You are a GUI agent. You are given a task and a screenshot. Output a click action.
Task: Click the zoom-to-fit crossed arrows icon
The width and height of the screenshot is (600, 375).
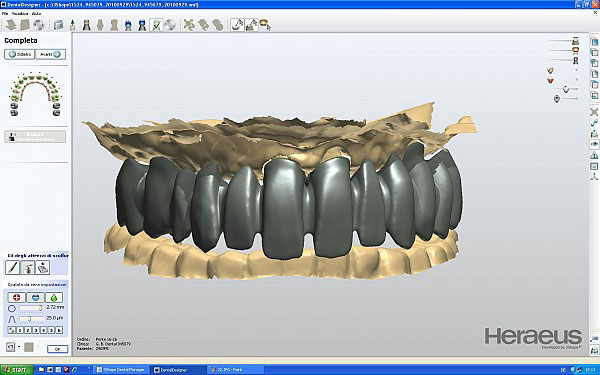(x=594, y=112)
